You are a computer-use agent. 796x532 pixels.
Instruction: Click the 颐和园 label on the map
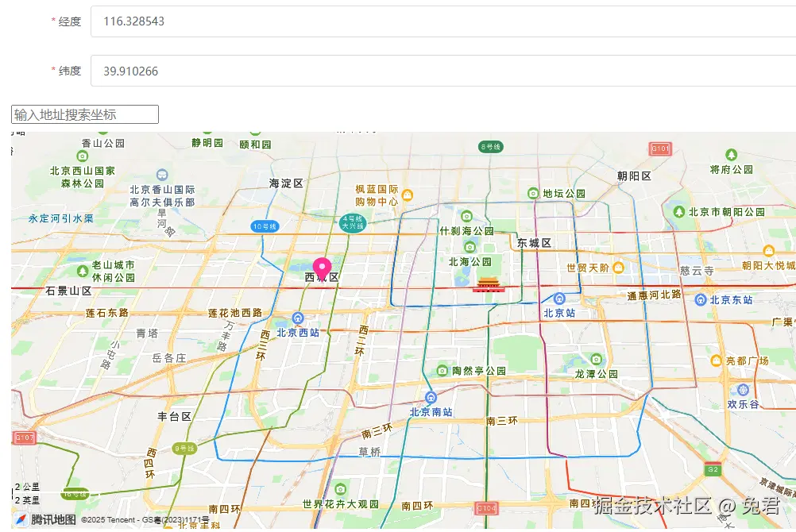(255, 145)
